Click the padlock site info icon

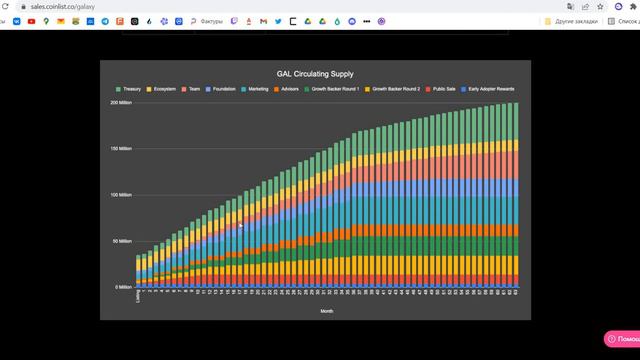click(23, 7)
